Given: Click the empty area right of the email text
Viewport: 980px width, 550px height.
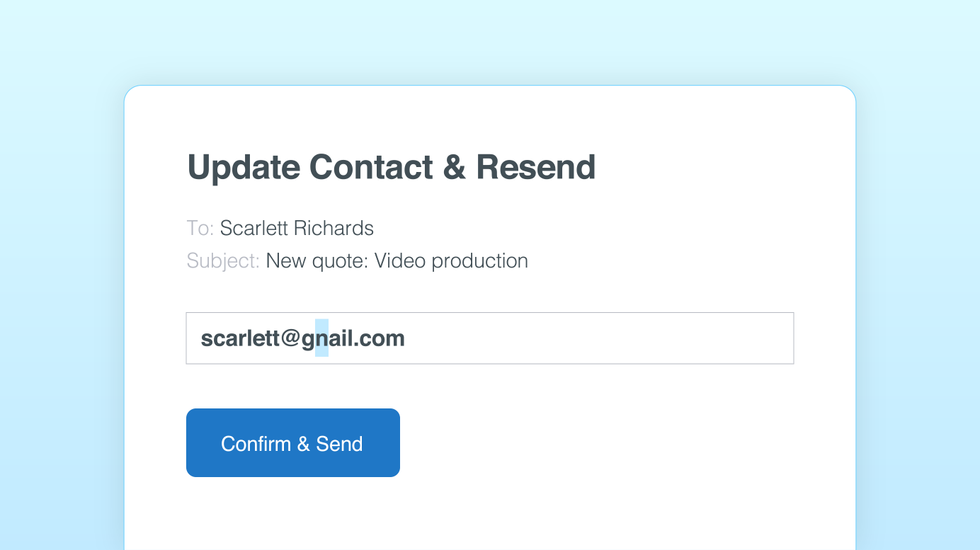Looking at the screenshot, I should 602,338.
